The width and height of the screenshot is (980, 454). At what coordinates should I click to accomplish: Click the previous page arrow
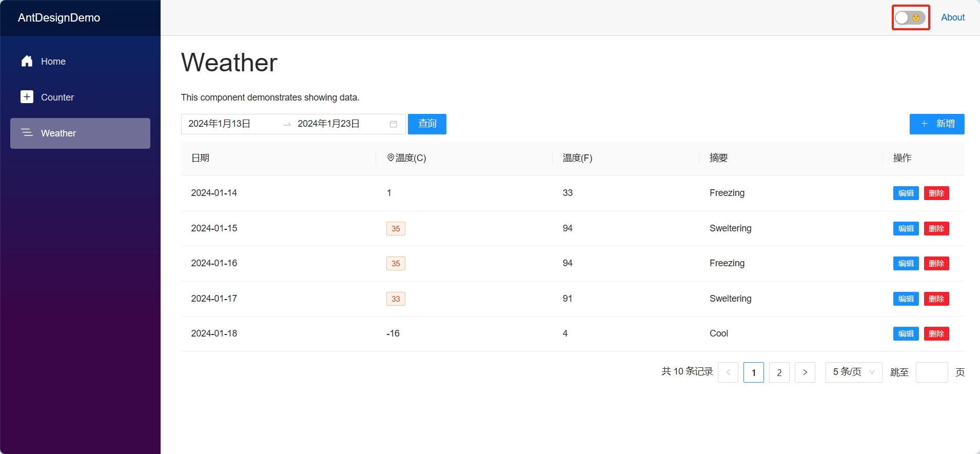pyautogui.click(x=728, y=372)
